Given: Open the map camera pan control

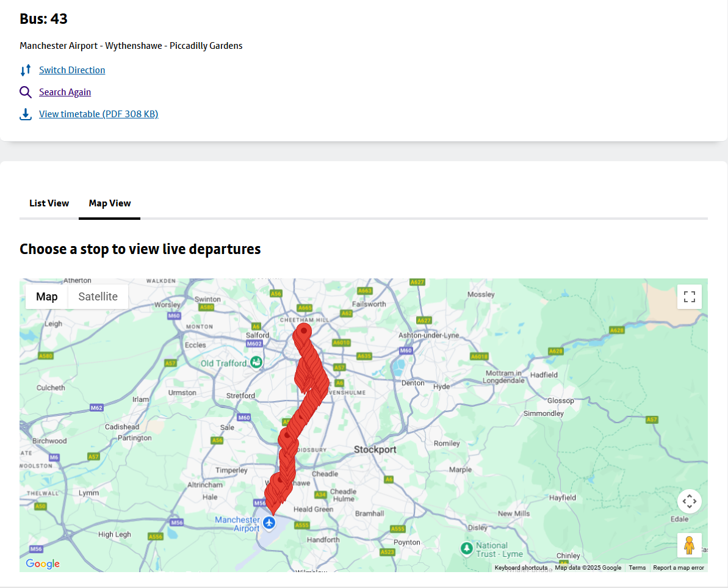Looking at the screenshot, I should point(690,502).
